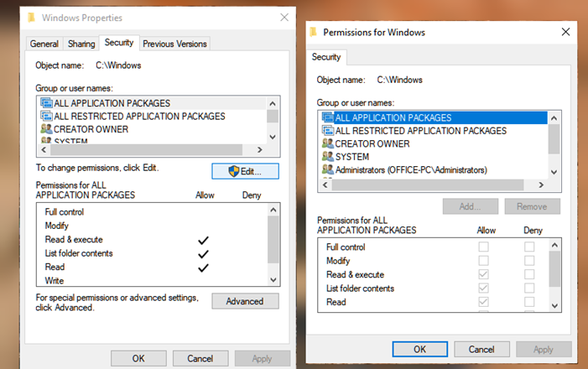Toggle Read & execute Allow checkbox
The image size is (588, 369).
point(484,275)
